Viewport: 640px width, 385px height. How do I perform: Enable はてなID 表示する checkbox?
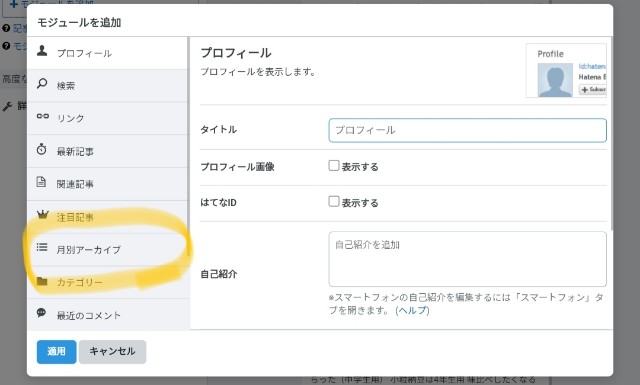334,201
